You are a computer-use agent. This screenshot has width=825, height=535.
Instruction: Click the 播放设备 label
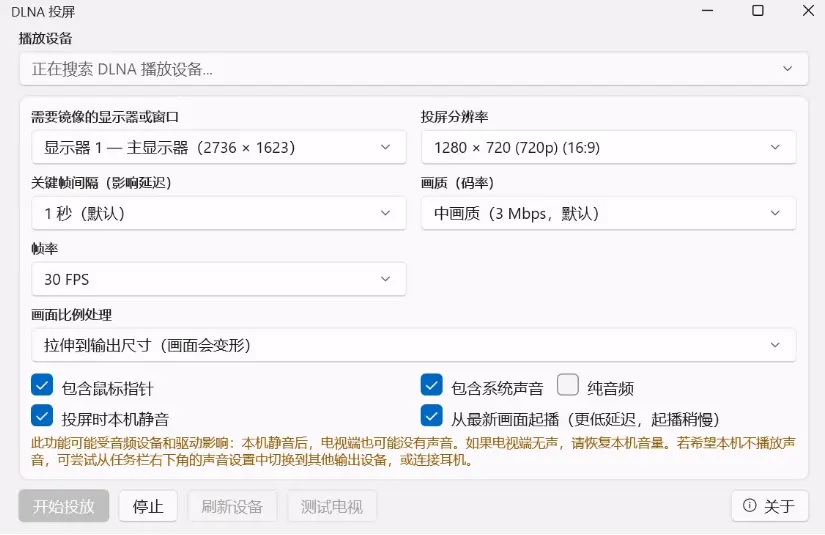coord(45,38)
